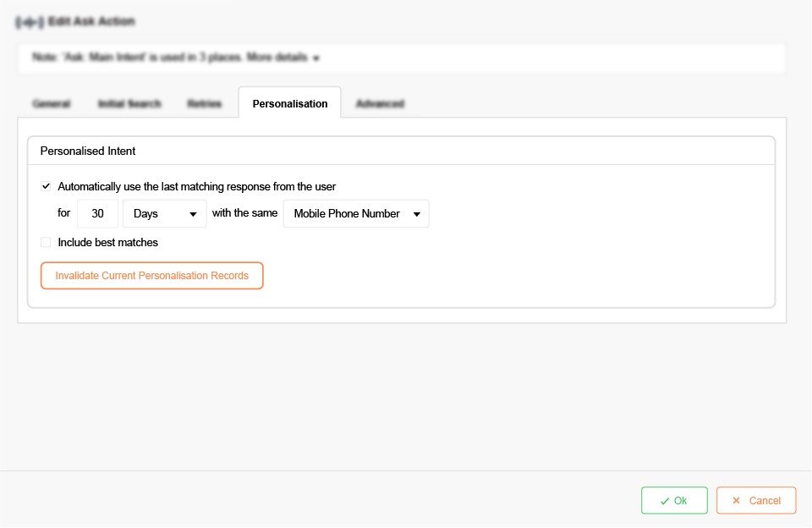
Task: Open the Advanced tab
Action: 380,104
